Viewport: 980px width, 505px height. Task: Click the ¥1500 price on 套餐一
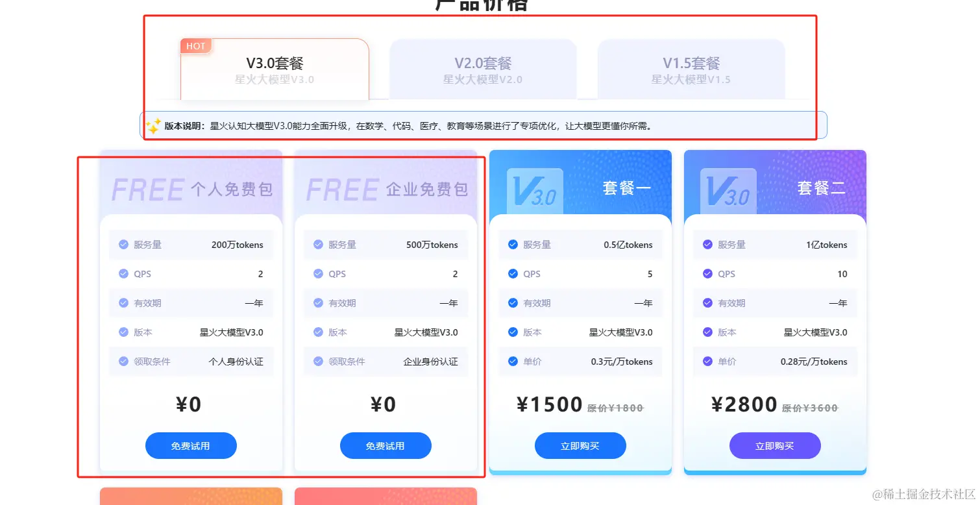point(550,405)
